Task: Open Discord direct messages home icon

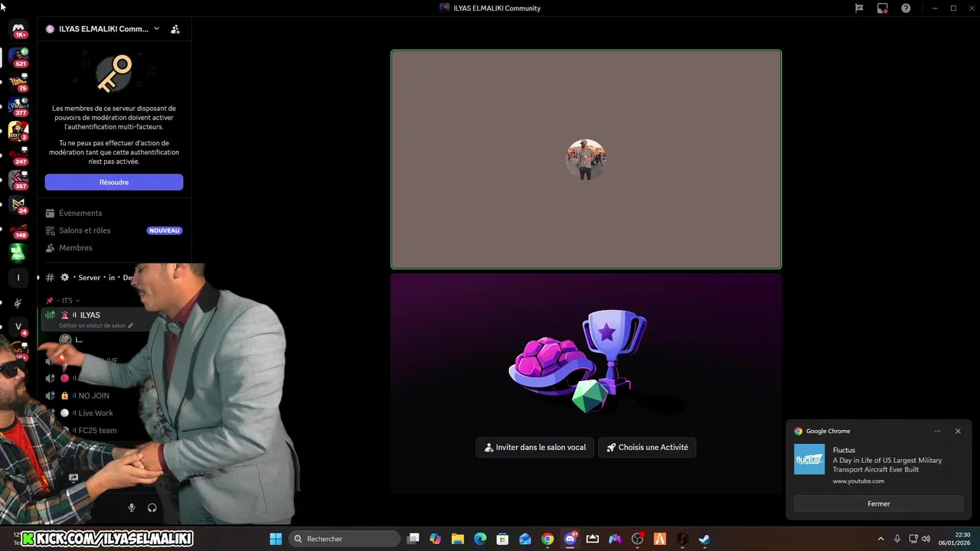Action: pyautogui.click(x=18, y=29)
